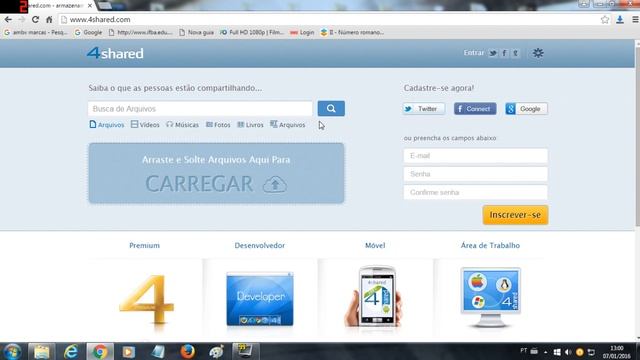Viewport: 640px width, 360px height.
Task: Open the Chrome hamburger menu
Action: tap(635, 19)
